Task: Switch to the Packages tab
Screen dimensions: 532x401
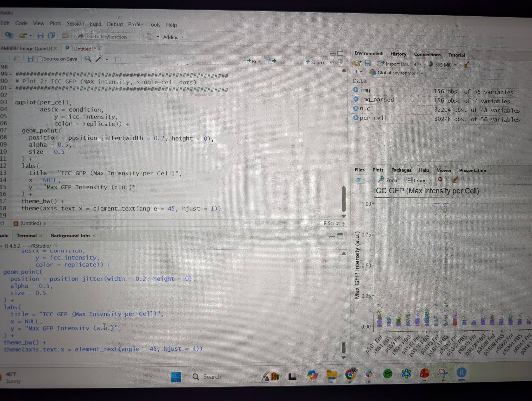Action: pos(401,170)
